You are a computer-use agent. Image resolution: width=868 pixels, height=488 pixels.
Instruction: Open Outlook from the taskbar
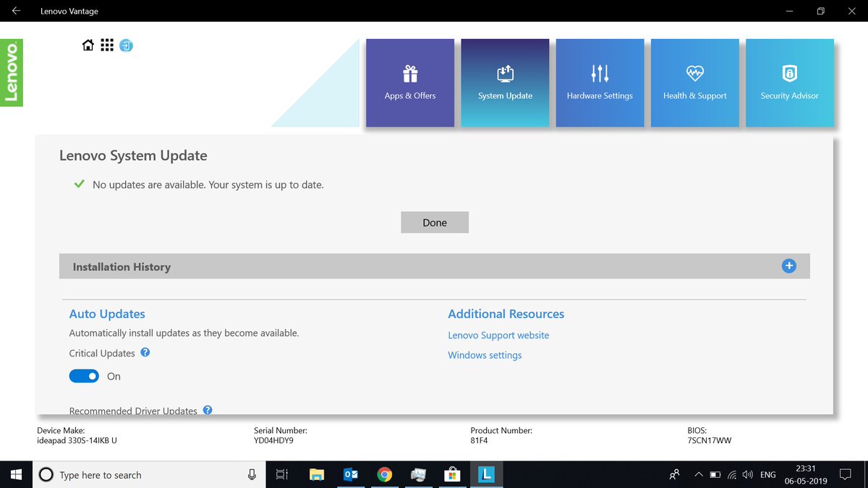(351, 474)
